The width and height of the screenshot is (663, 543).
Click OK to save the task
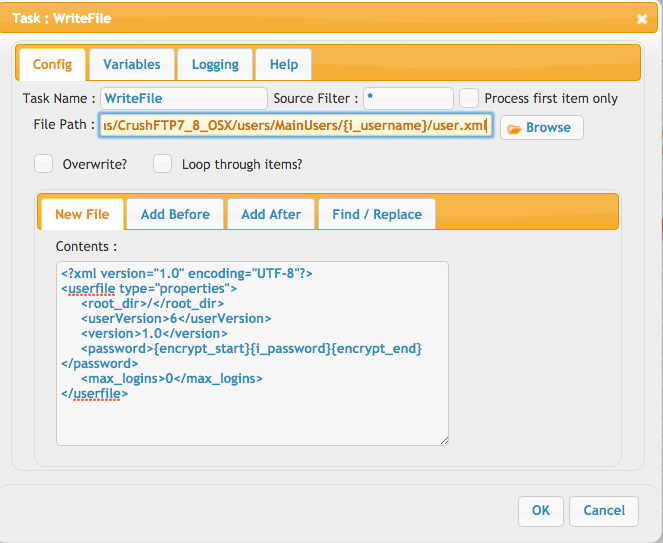coord(541,511)
